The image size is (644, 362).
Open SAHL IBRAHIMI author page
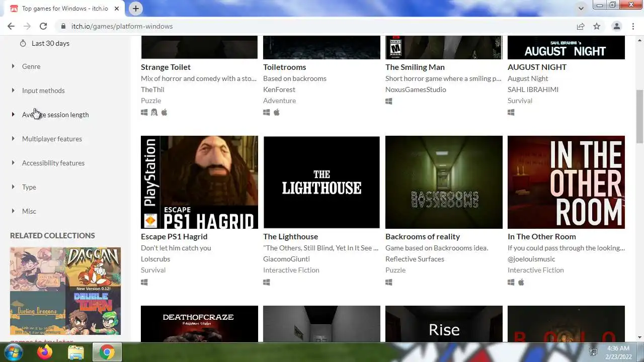coord(533,89)
